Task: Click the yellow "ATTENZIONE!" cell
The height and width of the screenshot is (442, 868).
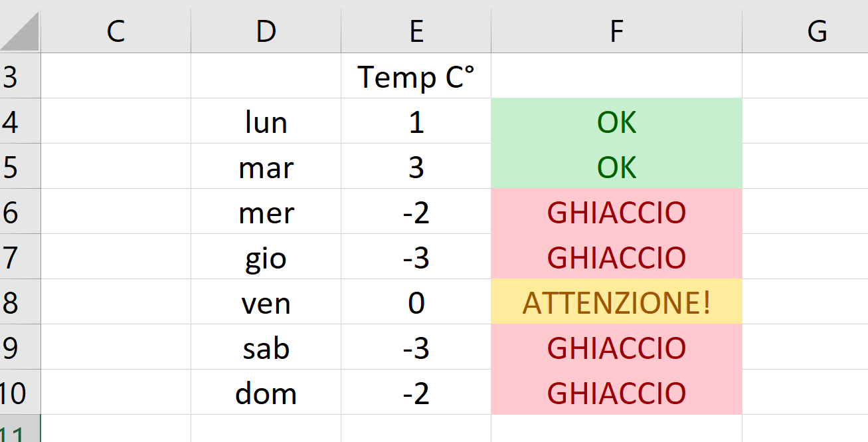Action: click(x=616, y=302)
